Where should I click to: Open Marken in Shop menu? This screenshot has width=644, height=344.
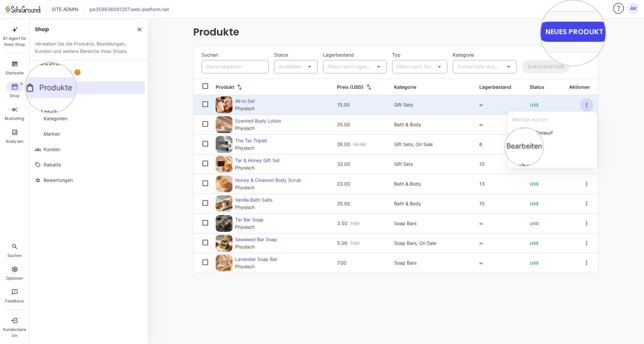coord(52,134)
